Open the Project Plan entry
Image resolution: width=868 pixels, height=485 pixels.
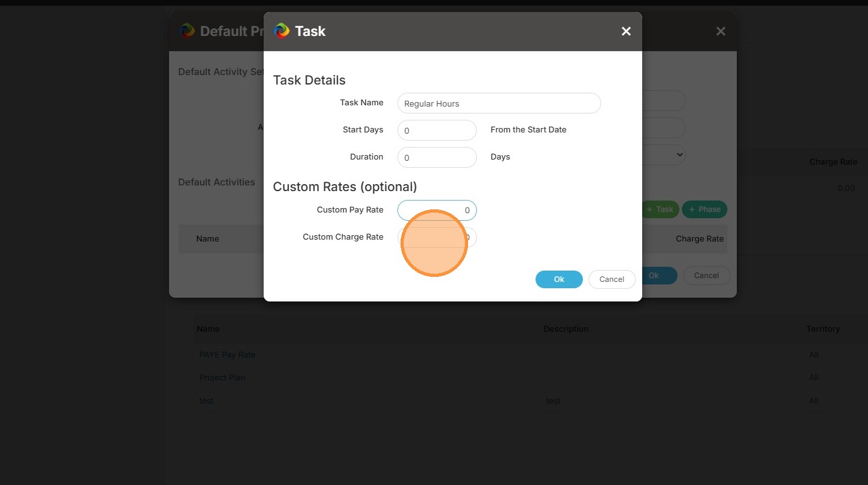pos(222,377)
